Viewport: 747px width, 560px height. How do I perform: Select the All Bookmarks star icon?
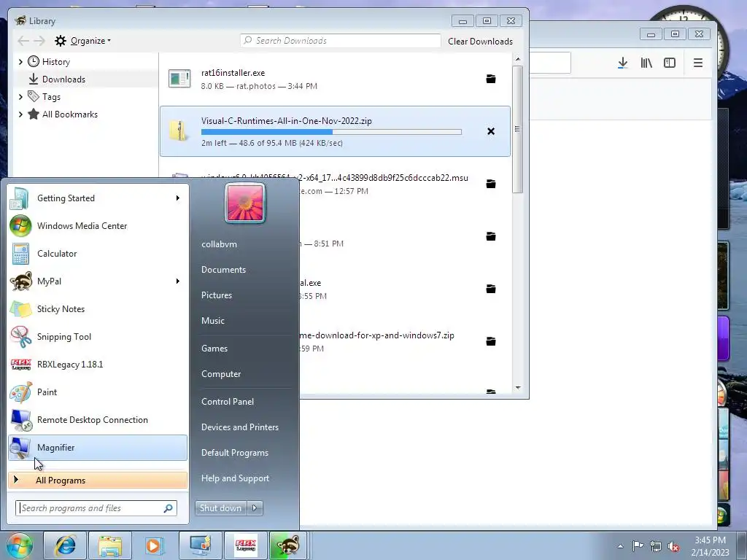click(x=34, y=114)
